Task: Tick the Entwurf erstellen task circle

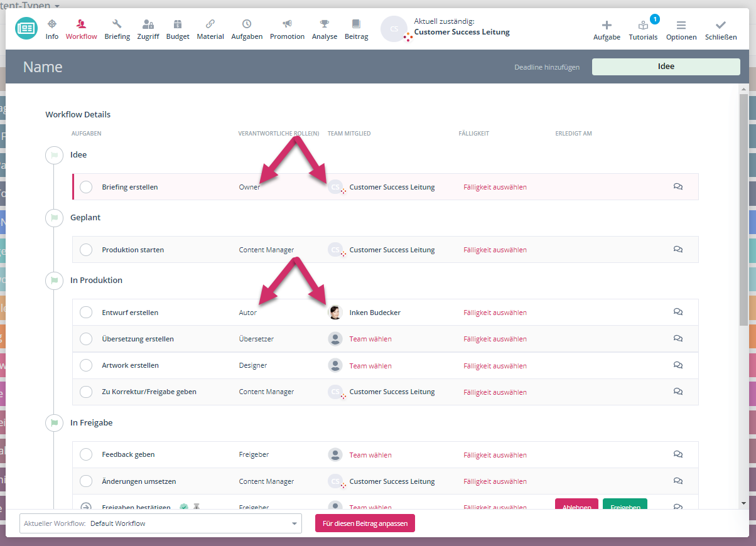Action: [x=86, y=313]
